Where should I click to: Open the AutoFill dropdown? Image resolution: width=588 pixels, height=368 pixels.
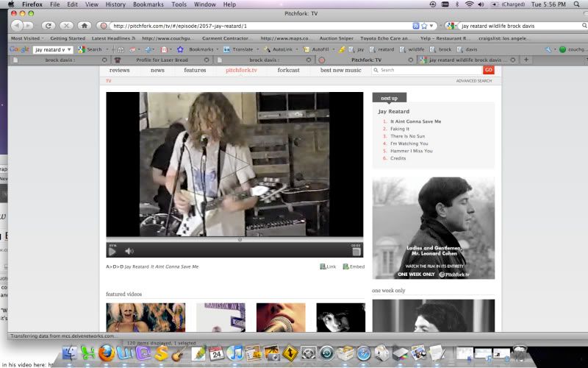click(x=333, y=49)
